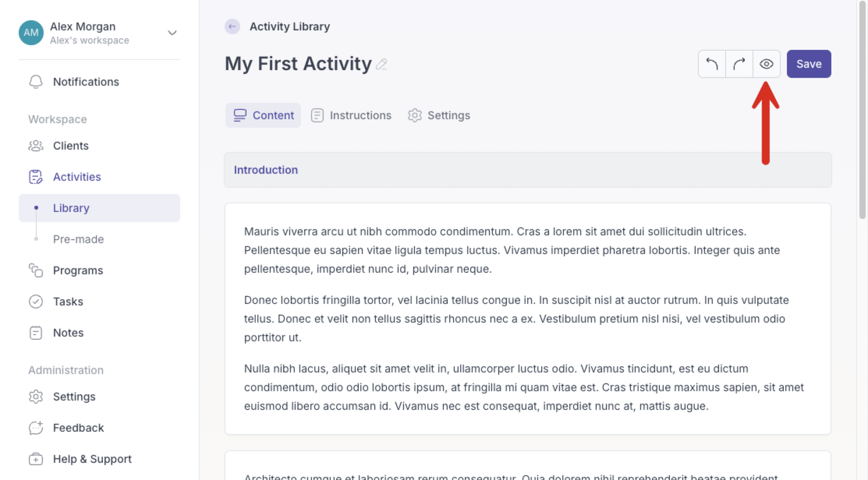Collapse the Introduction section header
The width and height of the screenshot is (868, 480).
[x=528, y=170]
